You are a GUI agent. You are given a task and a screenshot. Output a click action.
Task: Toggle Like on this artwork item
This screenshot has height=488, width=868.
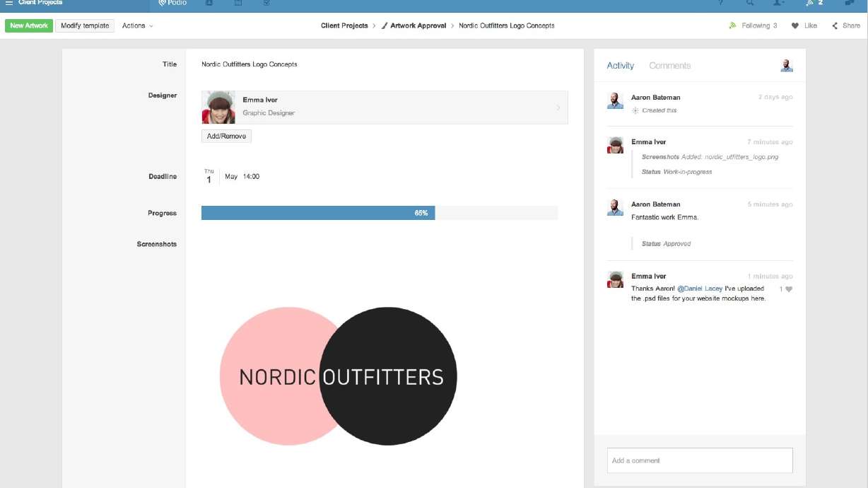point(804,25)
